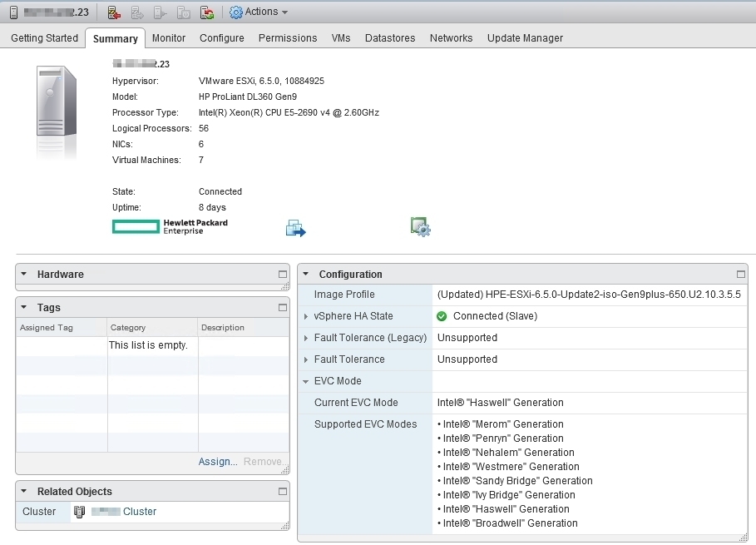Screen dimensions: 756x545
Task: Select the Summary tab
Action: click(x=116, y=38)
